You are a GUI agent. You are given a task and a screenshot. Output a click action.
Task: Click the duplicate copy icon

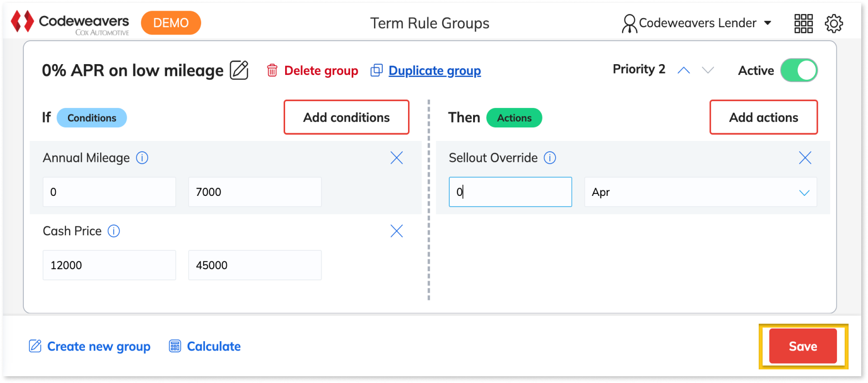tap(376, 70)
